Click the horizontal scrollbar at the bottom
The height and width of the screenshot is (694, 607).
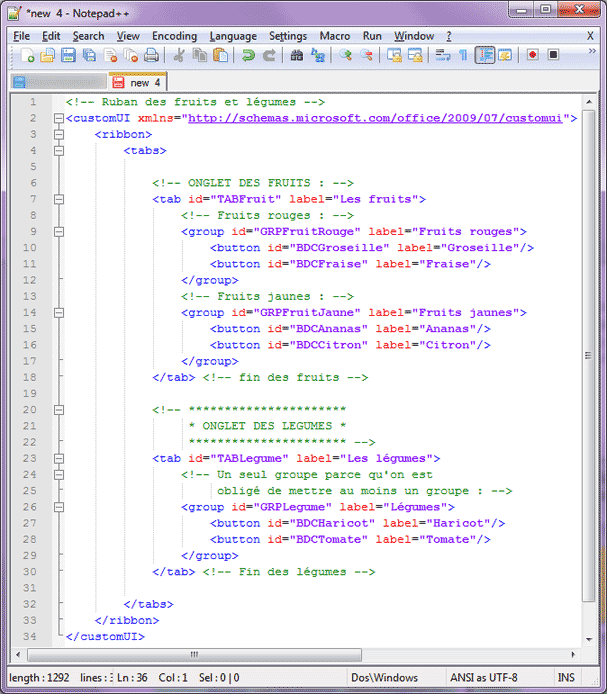click(x=300, y=656)
